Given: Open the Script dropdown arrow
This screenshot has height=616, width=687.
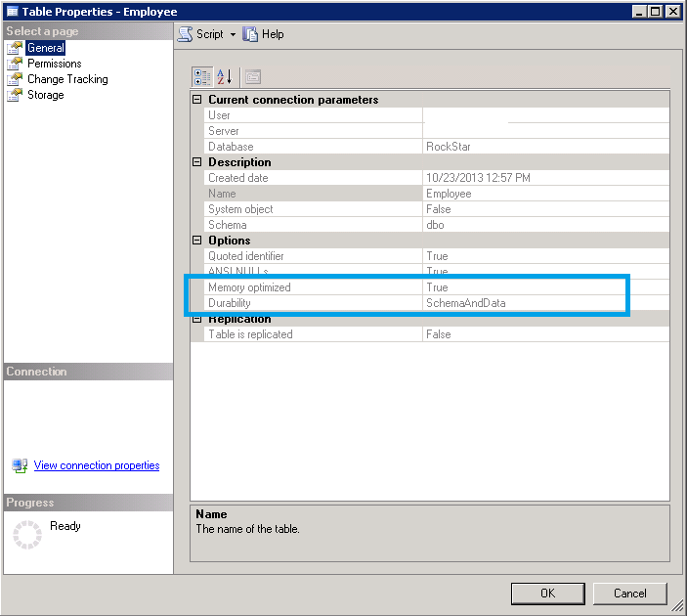Looking at the screenshot, I should coord(234,34).
